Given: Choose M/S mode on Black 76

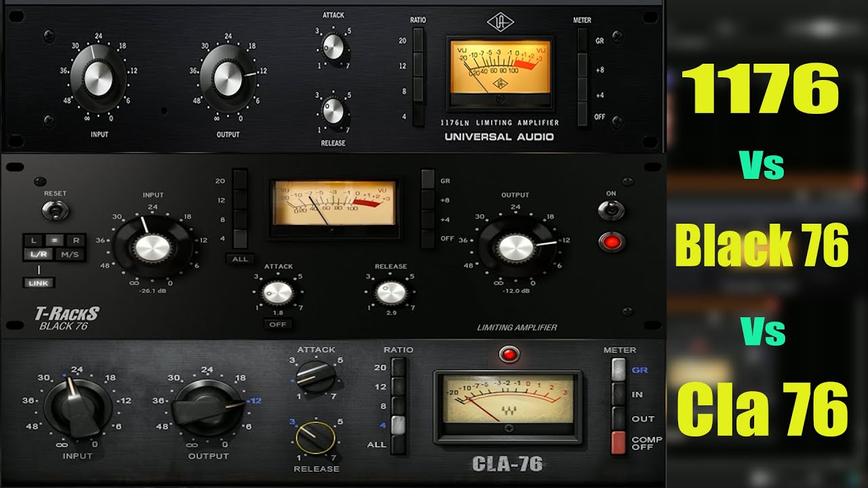Looking at the screenshot, I should point(70,254).
